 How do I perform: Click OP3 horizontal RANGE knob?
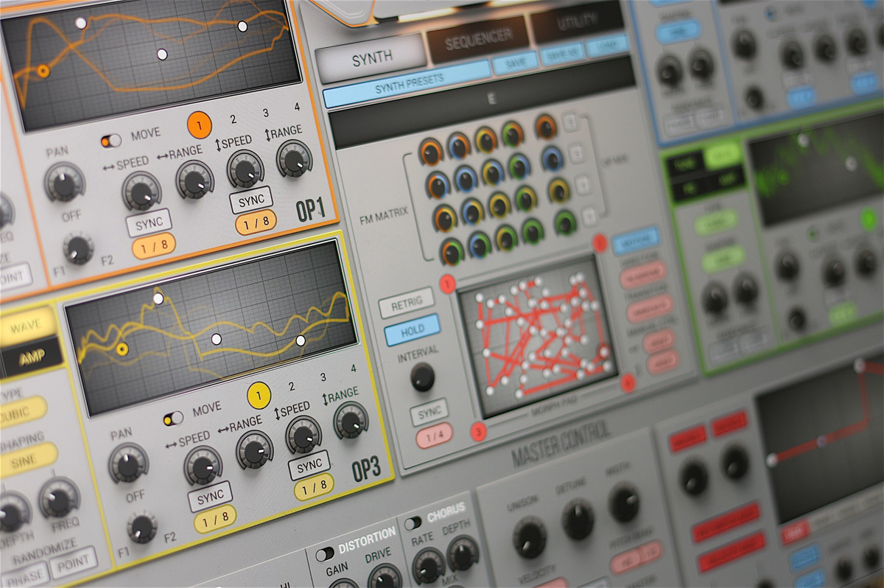click(x=255, y=449)
